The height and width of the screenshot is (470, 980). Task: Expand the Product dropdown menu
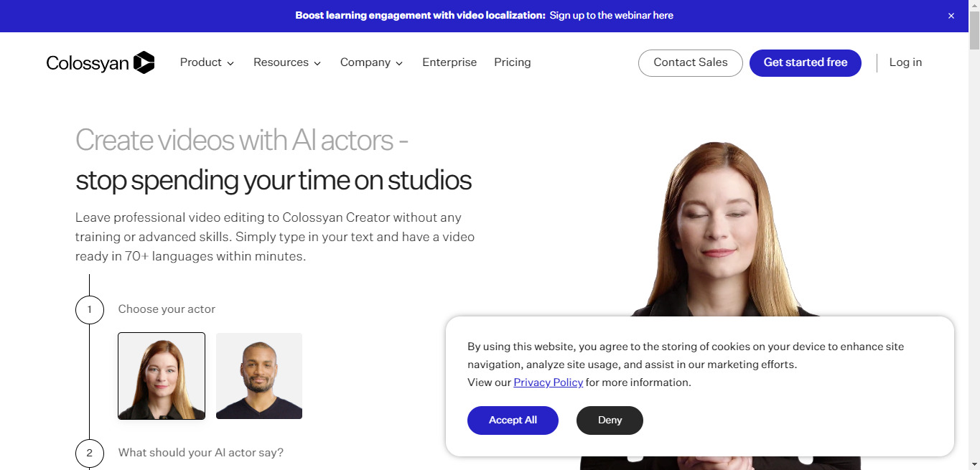pyautogui.click(x=207, y=62)
